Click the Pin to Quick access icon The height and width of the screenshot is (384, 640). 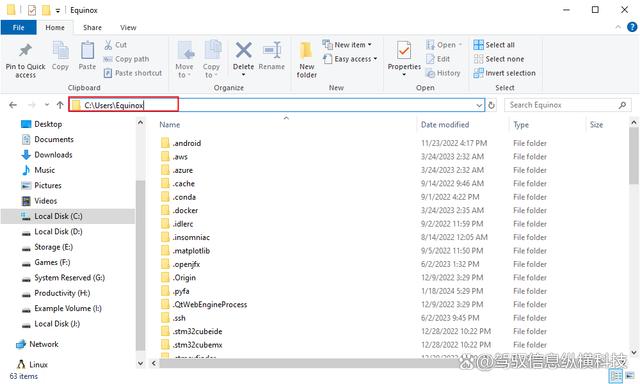(25, 51)
